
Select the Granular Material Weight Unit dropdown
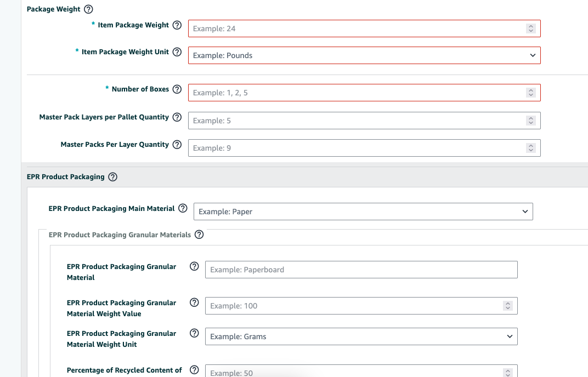pos(361,336)
